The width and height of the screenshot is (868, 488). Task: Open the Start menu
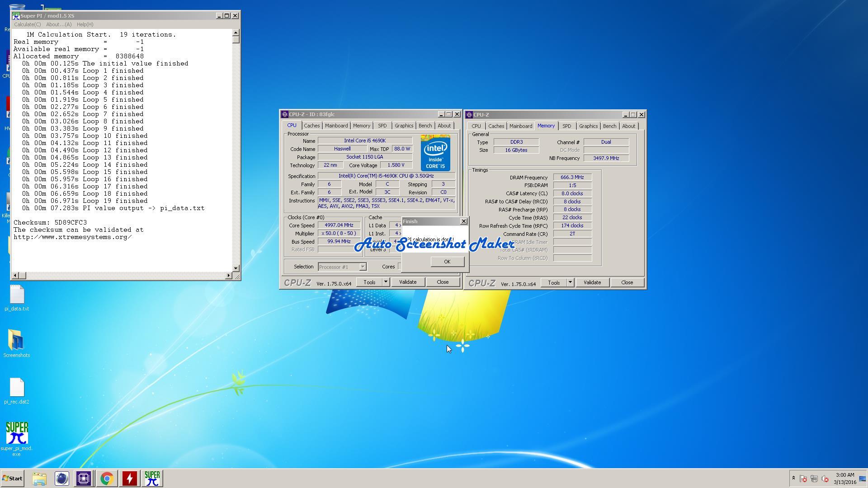tap(12, 479)
